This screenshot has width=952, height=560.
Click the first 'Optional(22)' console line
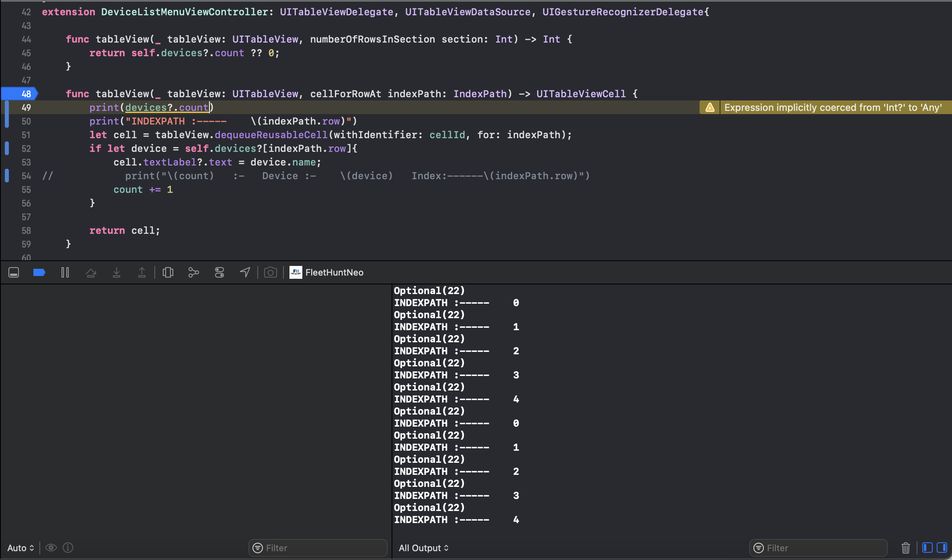(x=429, y=290)
